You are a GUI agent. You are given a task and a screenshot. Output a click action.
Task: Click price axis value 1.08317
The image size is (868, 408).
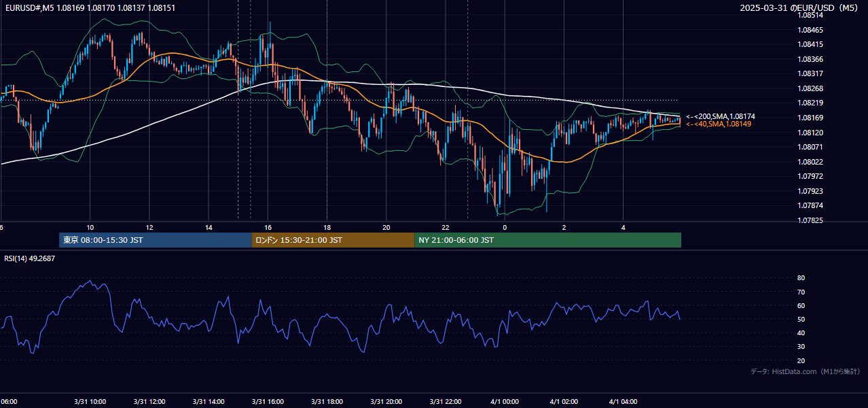809,73
